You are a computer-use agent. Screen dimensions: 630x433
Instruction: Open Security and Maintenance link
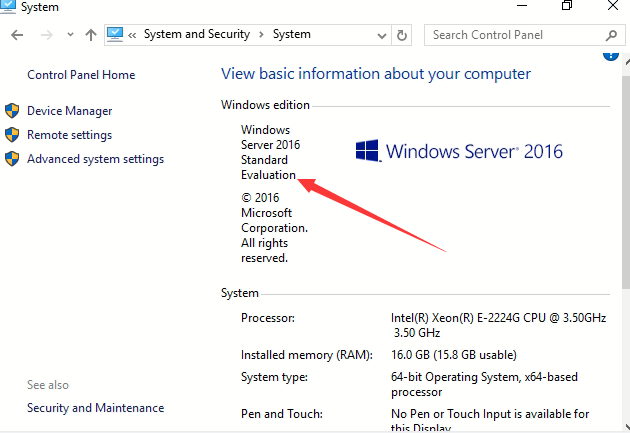(x=96, y=408)
